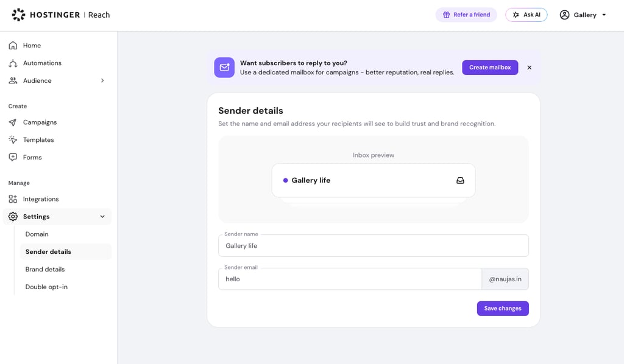The image size is (624, 364).
Task: Click the inbox icon in preview
Action: [460, 180]
